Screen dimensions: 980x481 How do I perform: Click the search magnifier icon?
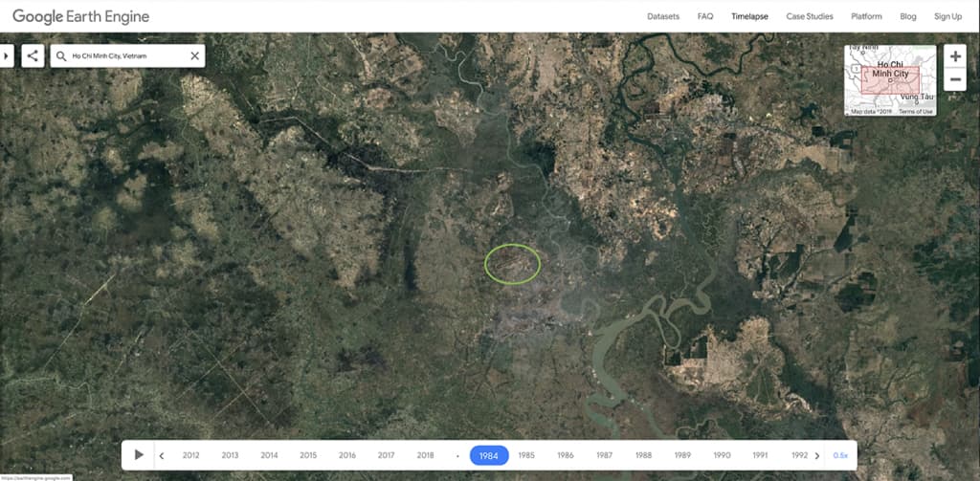(x=60, y=56)
